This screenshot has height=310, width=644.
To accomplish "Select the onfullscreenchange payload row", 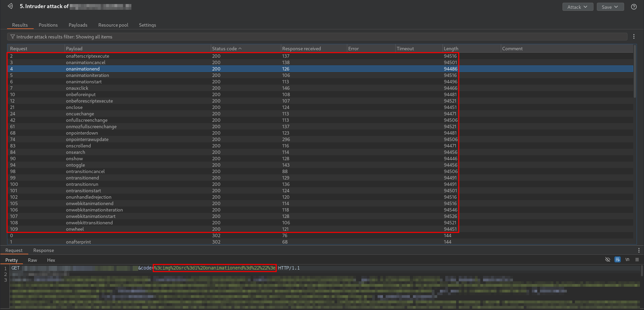I will pos(320,120).
